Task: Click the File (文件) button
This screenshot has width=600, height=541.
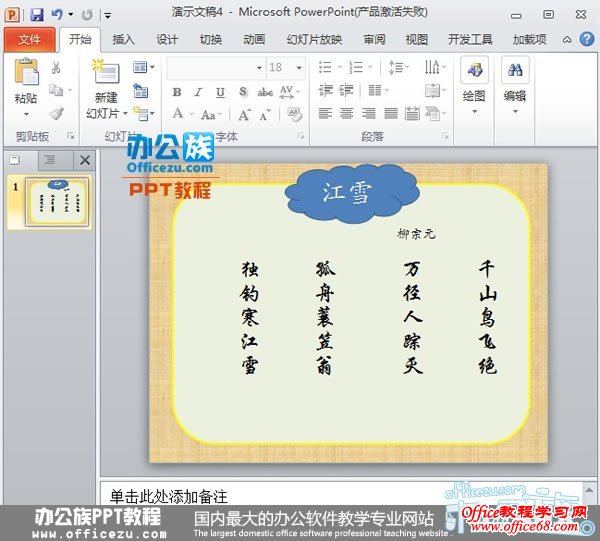Action: (x=30, y=40)
